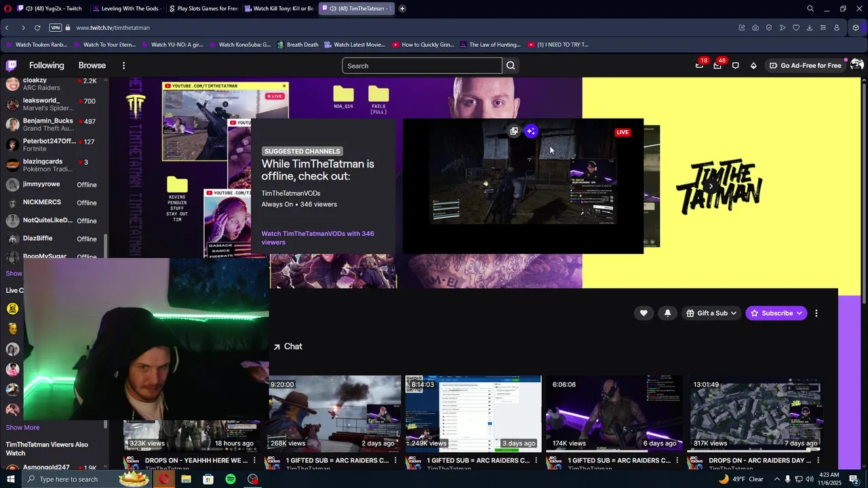Screen dimensions: 868x488
Task: Focus the Twitch search field
Action: coord(422,66)
